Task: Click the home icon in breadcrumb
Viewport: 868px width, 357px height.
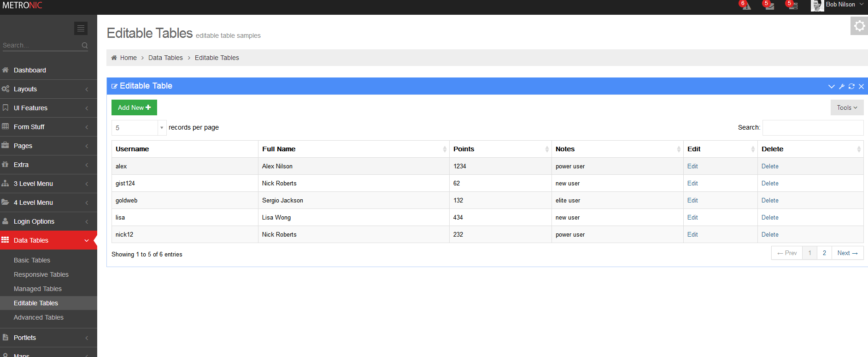Action: pos(114,58)
